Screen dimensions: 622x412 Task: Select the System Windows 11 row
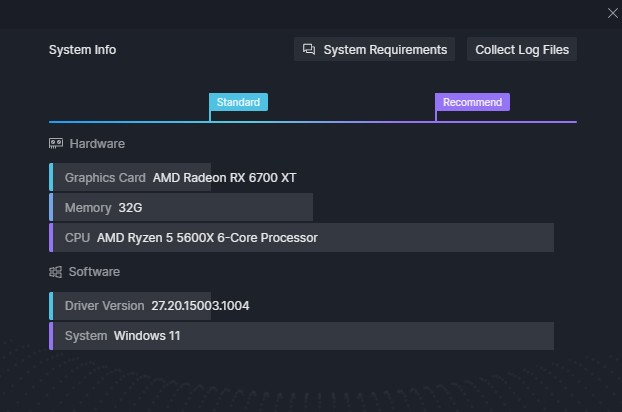point(301,336)
